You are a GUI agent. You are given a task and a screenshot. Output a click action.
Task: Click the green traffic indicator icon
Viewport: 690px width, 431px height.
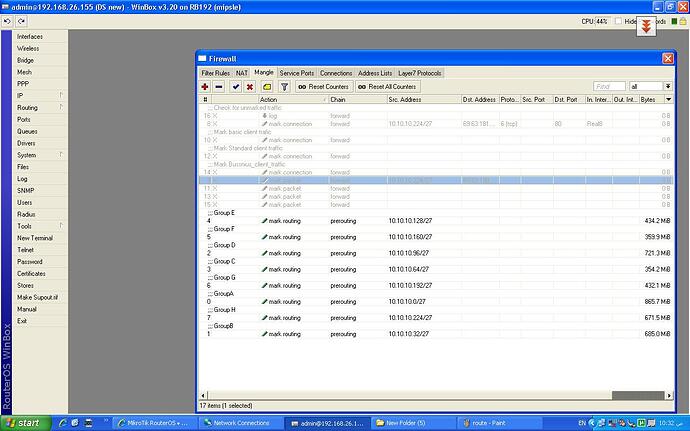point(674,21)
